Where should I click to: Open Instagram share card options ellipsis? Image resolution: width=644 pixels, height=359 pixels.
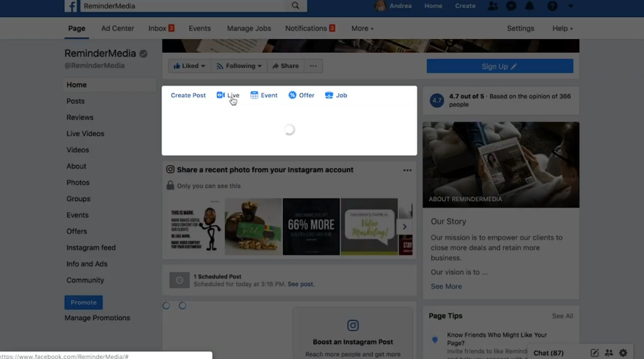[x=407, y=170]
